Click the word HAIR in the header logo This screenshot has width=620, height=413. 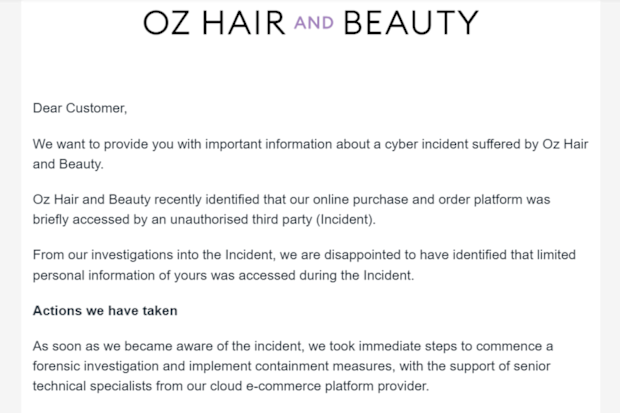tap(244, 23)
